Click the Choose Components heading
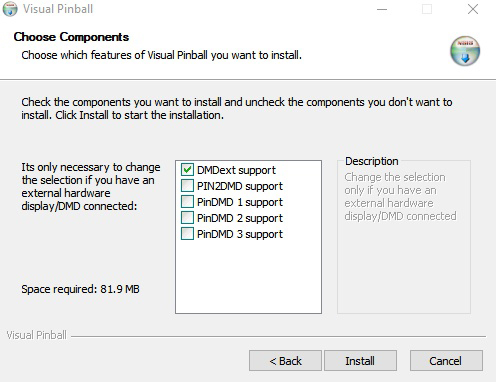 click(x=71, y=37)
